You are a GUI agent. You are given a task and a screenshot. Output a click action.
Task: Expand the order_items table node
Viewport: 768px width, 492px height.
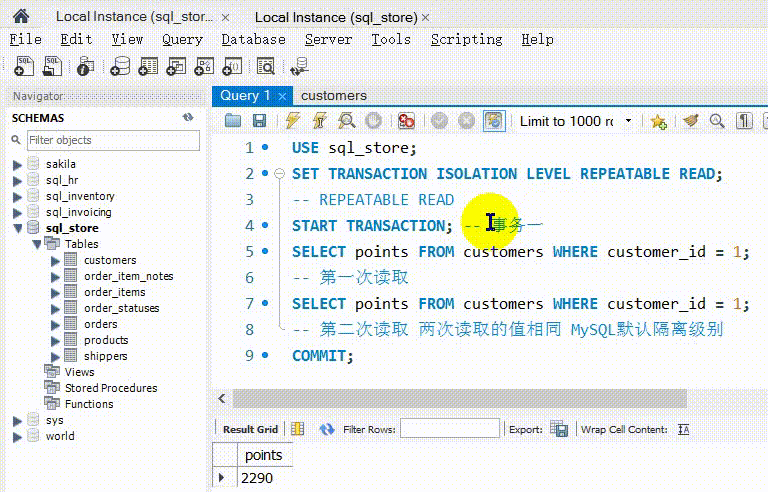tap(55, 293)
